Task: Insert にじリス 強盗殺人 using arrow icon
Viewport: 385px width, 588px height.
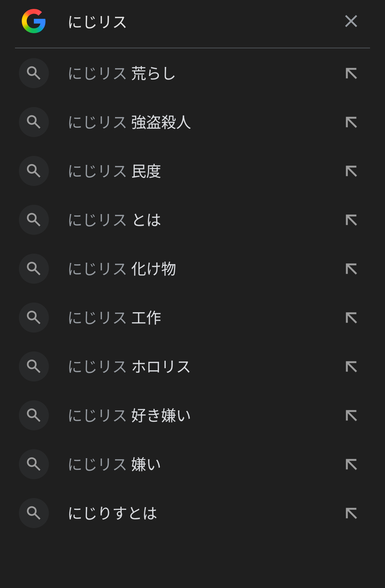Action: [351, 122]
